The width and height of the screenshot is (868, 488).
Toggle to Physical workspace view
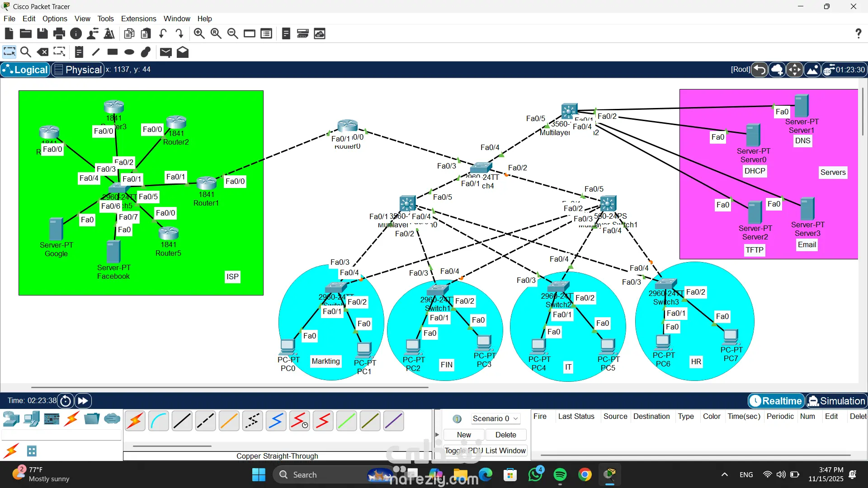[78, 70]
